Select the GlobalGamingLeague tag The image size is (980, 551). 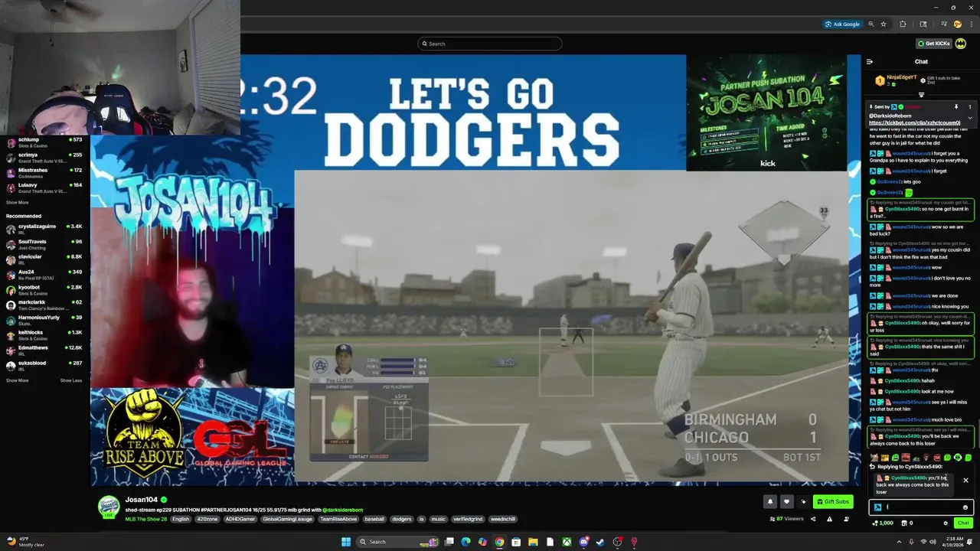pyautogui.click(x=287, y=519)
